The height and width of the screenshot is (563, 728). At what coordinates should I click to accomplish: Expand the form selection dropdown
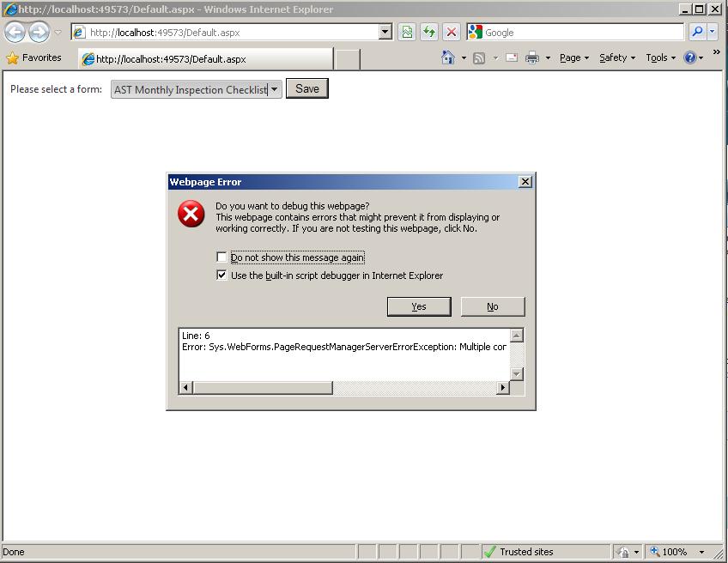275,89
